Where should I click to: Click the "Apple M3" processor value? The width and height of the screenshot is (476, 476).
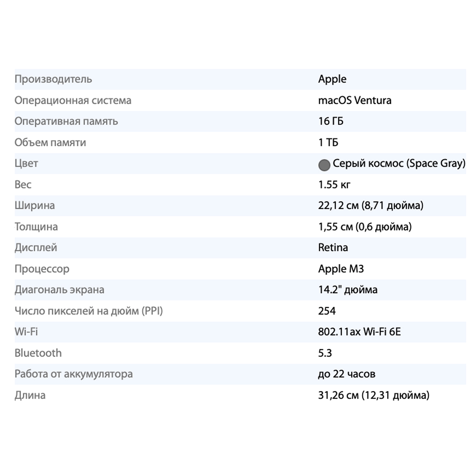(x=341, y=269)
